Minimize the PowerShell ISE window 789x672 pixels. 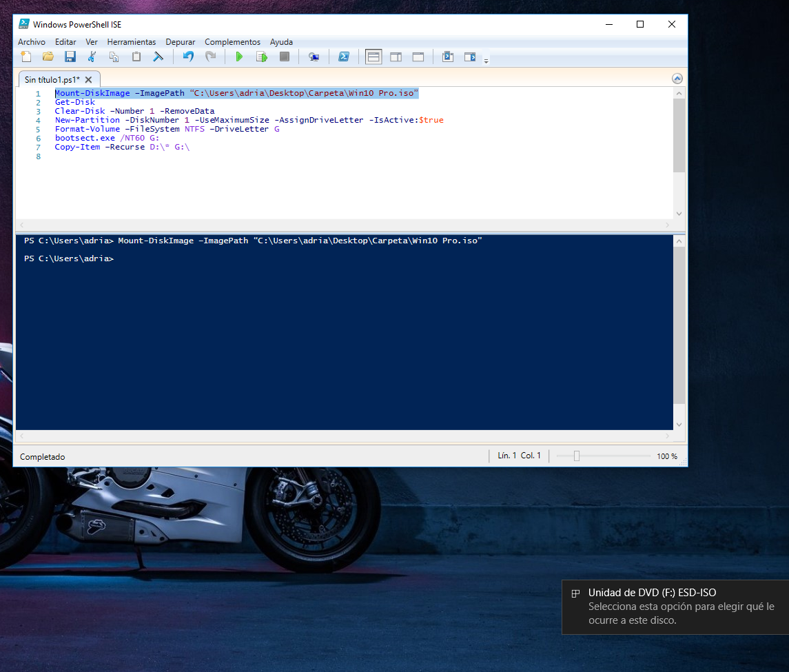coord(609,24)
